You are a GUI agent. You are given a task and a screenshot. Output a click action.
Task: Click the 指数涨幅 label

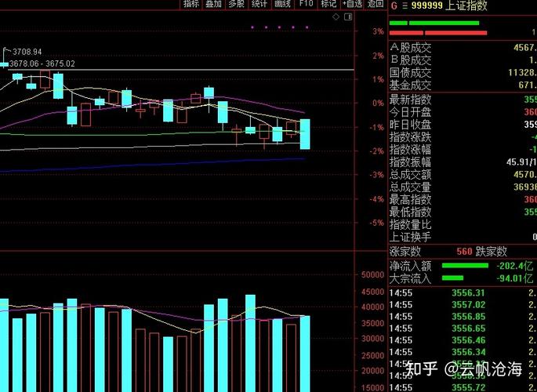click(x=410, y=150)
